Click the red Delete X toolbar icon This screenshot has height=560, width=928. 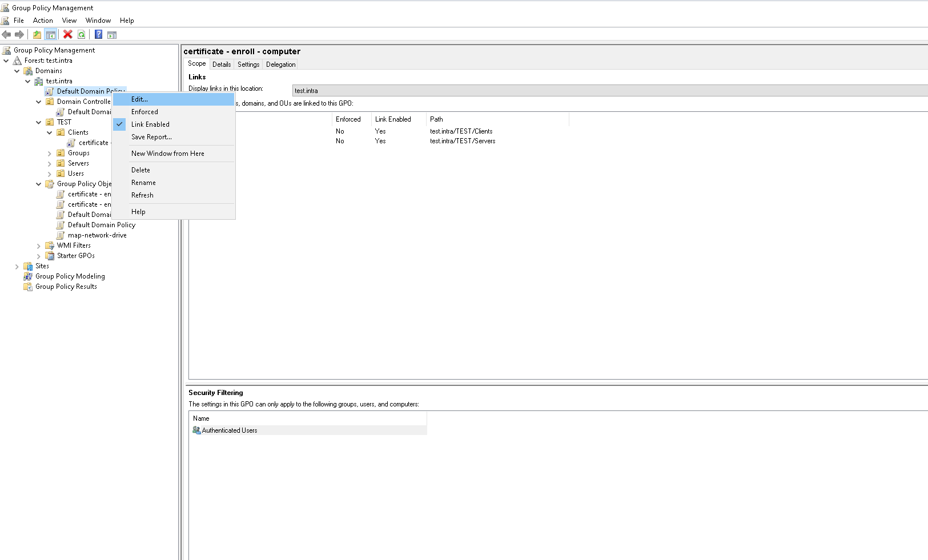tap(67, 34)
